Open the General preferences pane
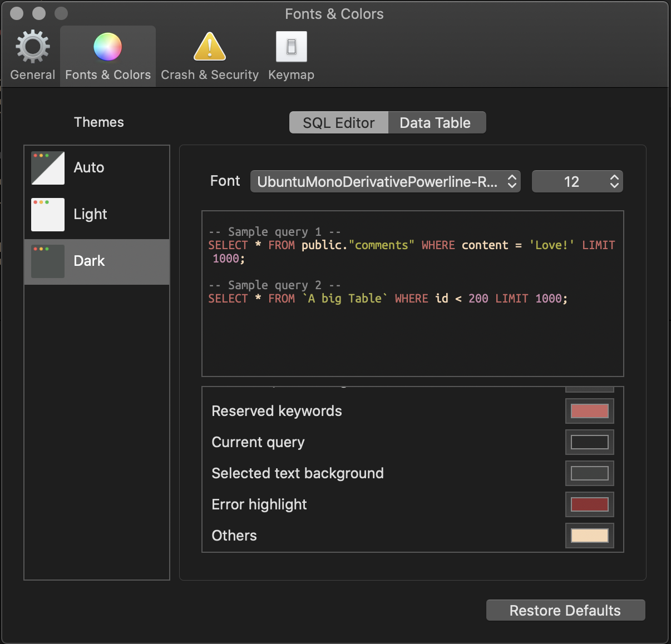 pyautogui.click(x=32, y=54)
